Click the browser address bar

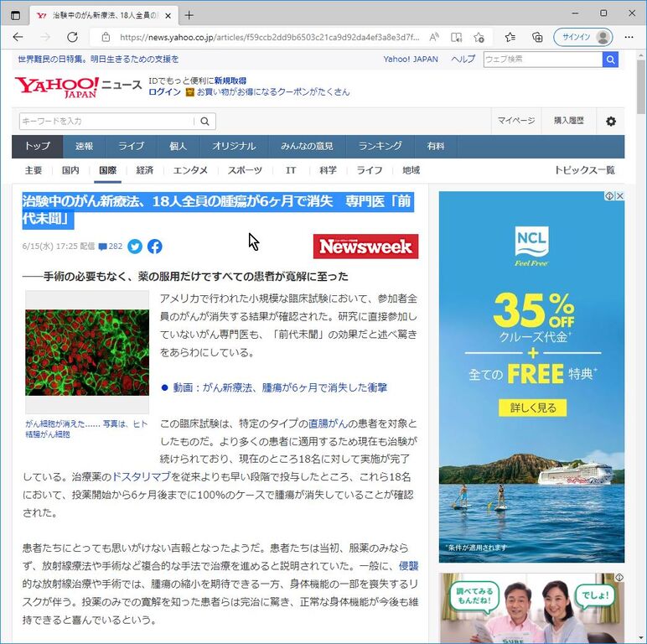tap(270, 37)
